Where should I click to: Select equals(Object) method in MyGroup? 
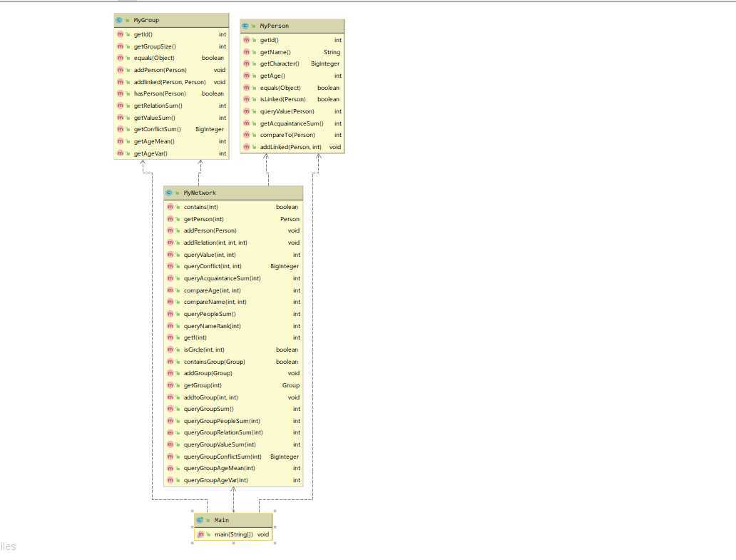pos(171,58)
